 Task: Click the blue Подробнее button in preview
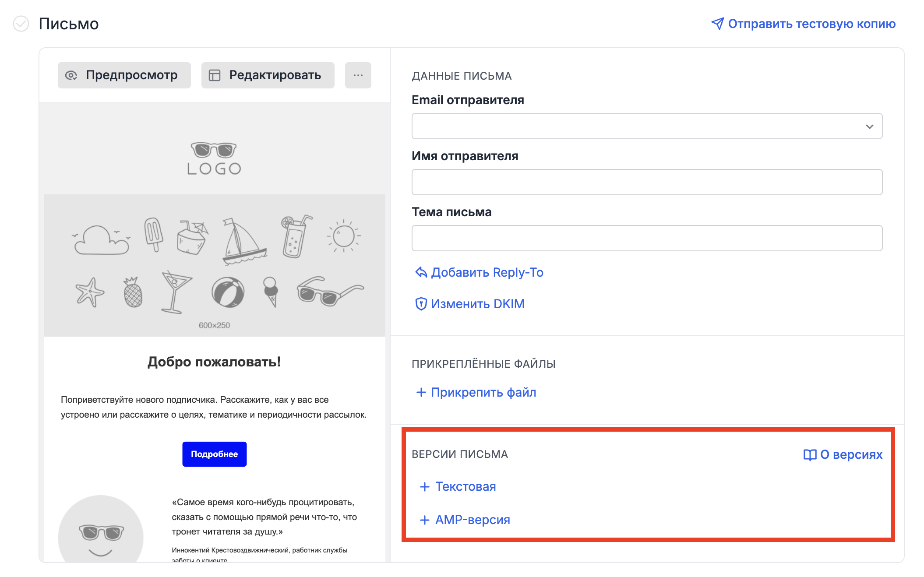point(214,454)
